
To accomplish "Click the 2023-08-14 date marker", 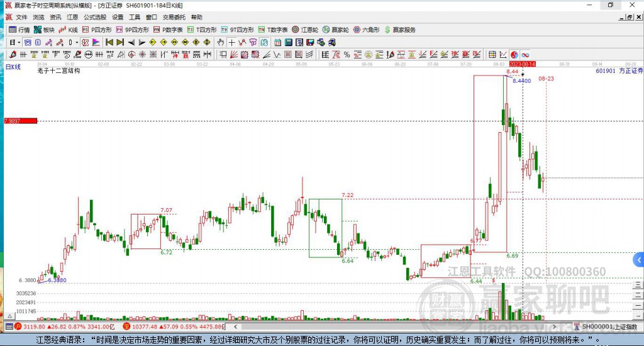I will 523,65.
